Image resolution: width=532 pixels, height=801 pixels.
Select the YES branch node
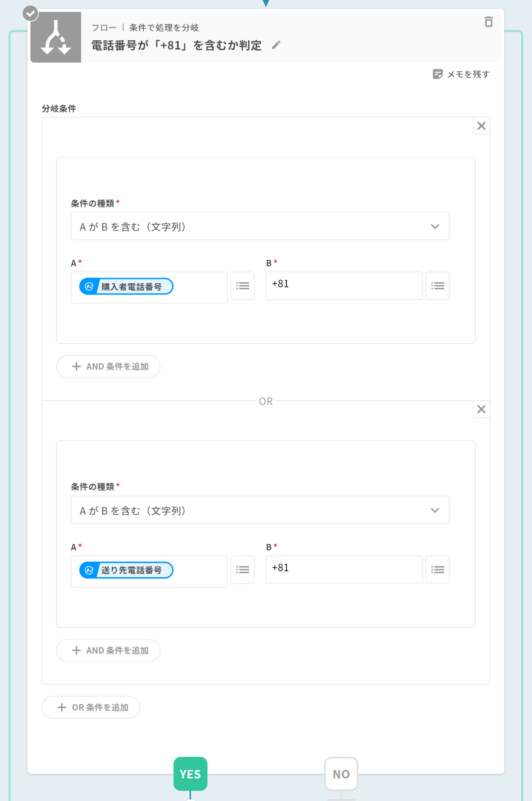(x=190, y=774)
